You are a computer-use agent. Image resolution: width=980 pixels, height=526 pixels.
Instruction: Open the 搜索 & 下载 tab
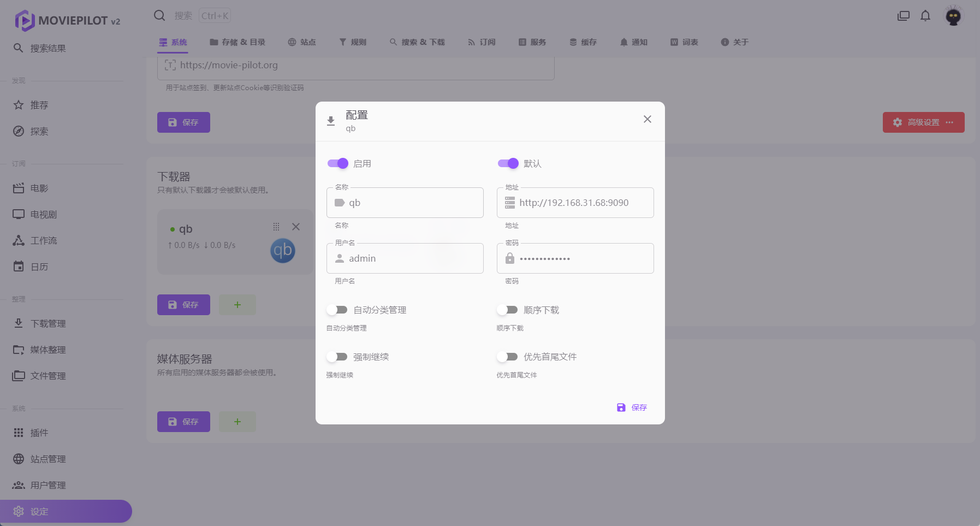pyautogui.click(x=417, y=42)
